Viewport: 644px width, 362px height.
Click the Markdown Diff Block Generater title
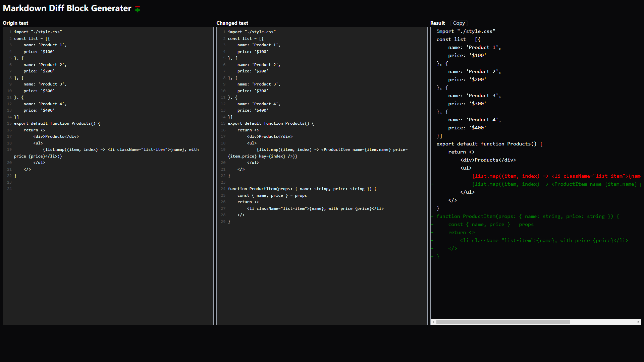click(x=67, y=8)
